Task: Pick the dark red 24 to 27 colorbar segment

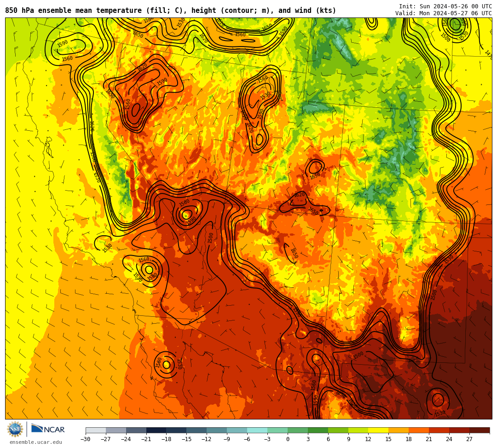Action: click(x=460, y=430)
